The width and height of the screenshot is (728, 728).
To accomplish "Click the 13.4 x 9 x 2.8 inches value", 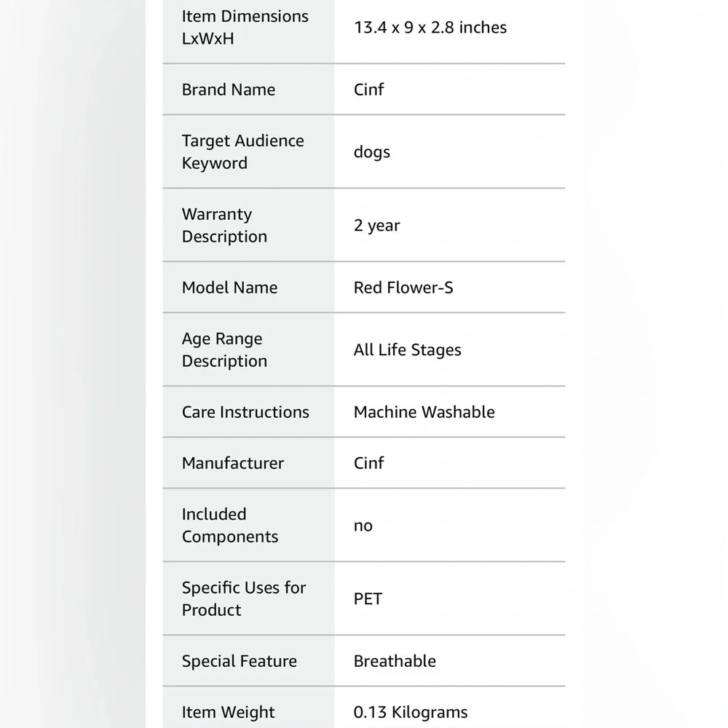I will coord(430,28).
